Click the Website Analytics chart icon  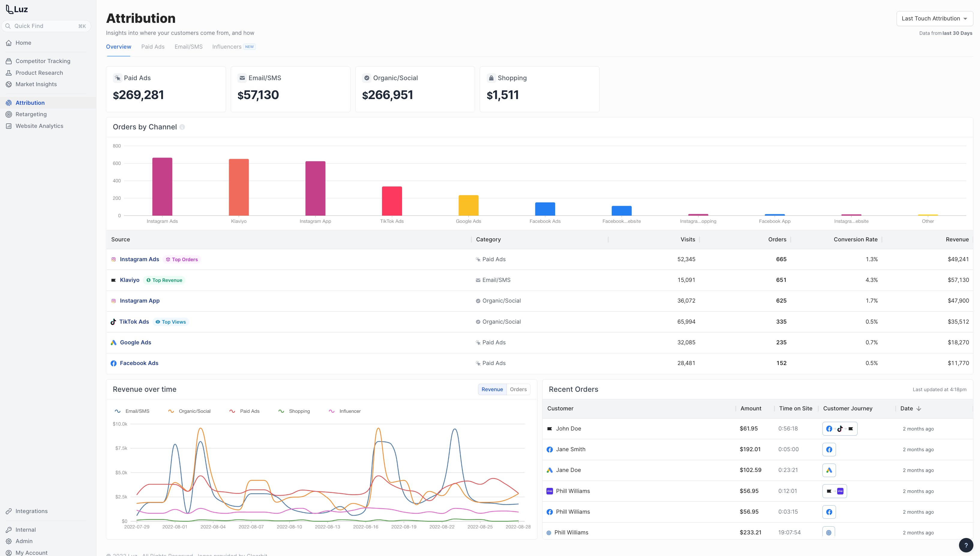pos(9,126)
